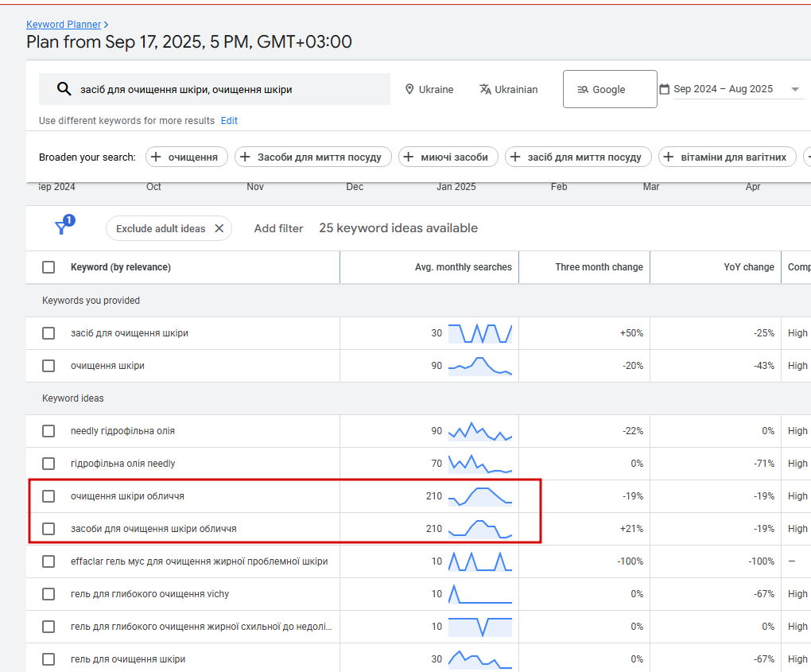Click the Edit link for keywords
Viewport: 811px width, 672px height.
coord(229,121)
